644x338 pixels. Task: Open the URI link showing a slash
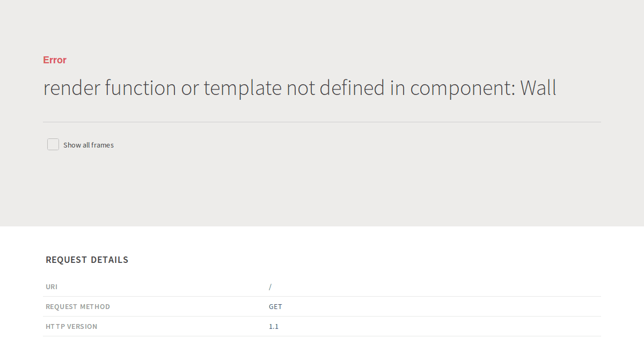tap(270, 286)
